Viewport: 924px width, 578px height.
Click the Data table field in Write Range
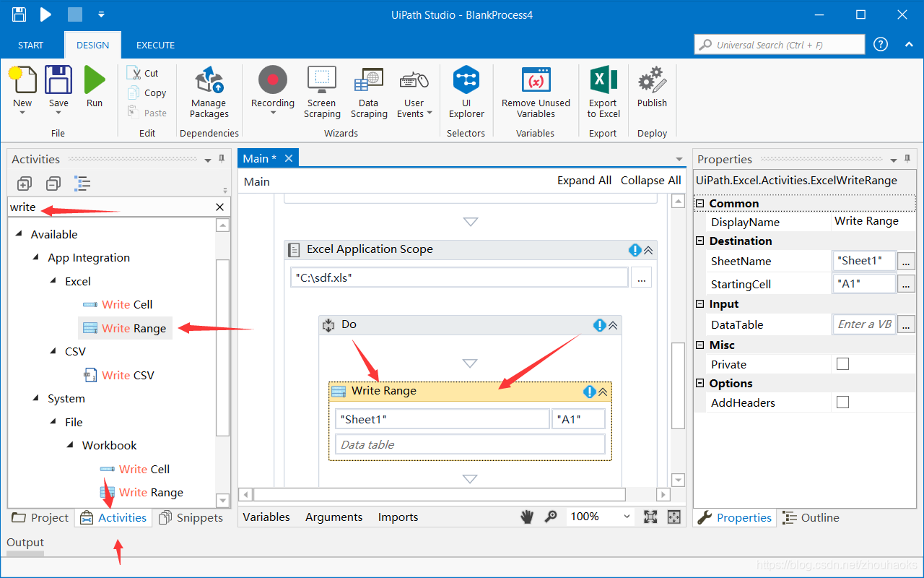pyautogui.click(x=470, y=444)
